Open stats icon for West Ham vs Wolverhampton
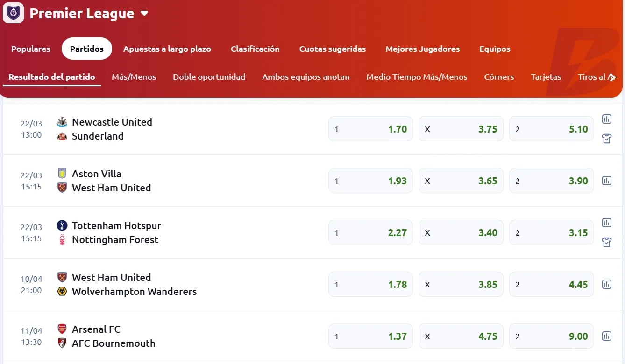Viewport: 625px width, 364px height. (x=606, y=284)
